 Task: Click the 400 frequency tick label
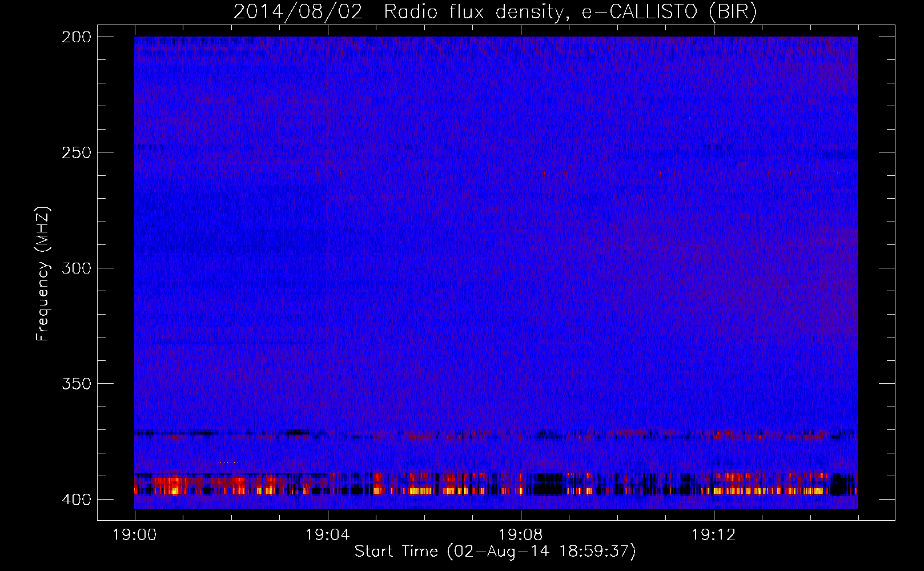coord(77,499)
